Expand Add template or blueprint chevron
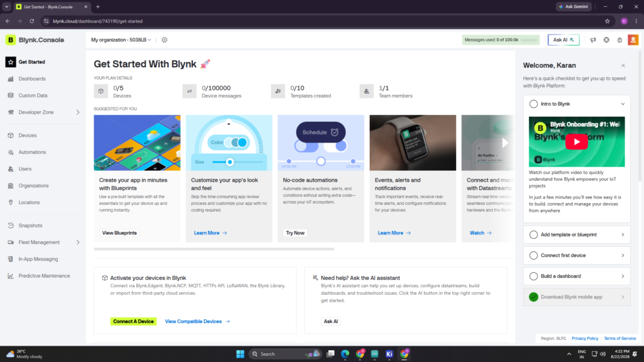This screenshot has height=362, width=644. point(623,235)
